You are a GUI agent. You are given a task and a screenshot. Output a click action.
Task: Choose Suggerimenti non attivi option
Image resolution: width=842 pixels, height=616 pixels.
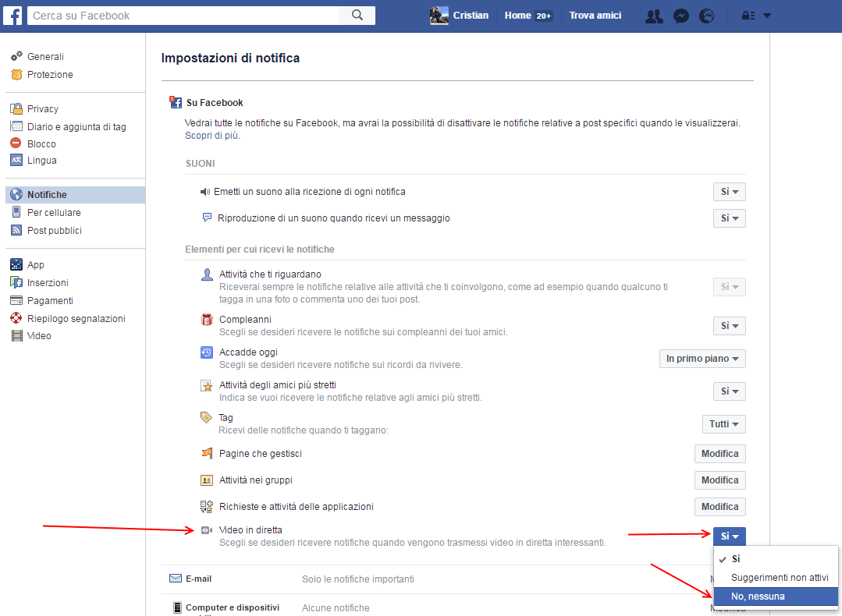point(776,577)
